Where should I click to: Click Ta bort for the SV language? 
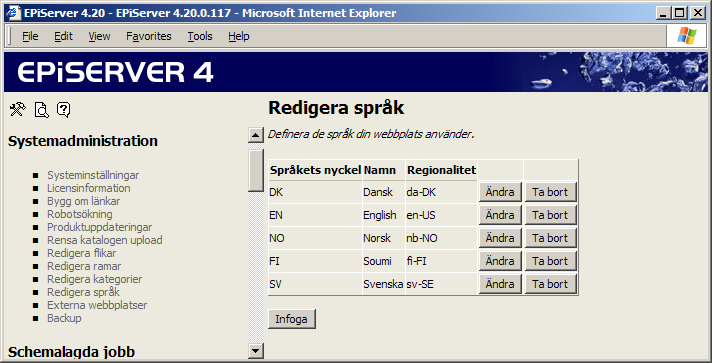pyautogui.click(x=550, y=284)
